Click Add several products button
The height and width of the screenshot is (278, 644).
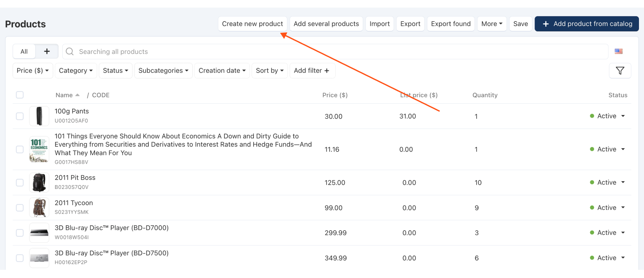pyautogui.click(x=326, y=24)
